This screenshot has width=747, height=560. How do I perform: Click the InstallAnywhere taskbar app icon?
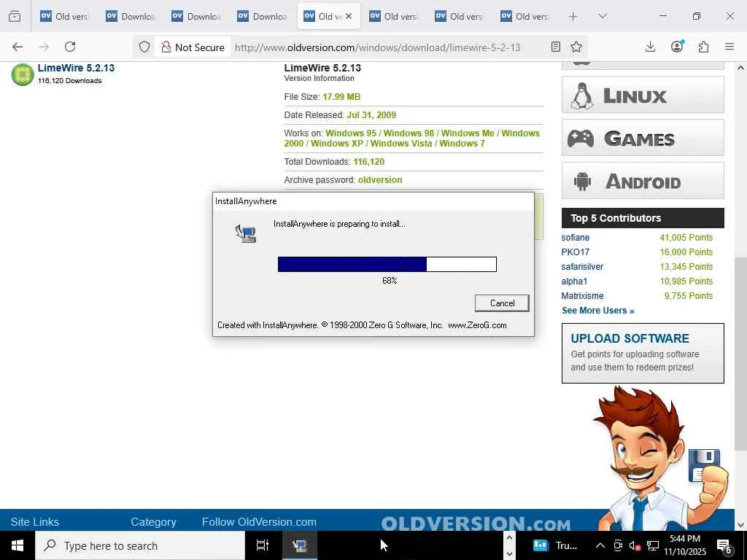coord(300,545)
